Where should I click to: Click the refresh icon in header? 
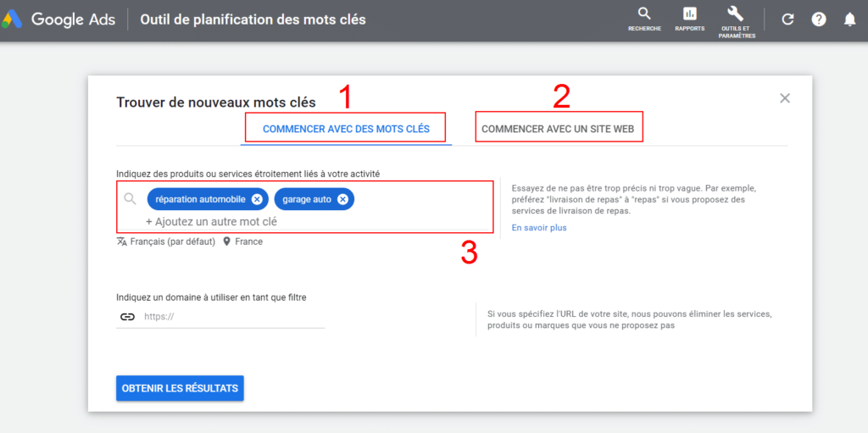(x=787, y=19)
